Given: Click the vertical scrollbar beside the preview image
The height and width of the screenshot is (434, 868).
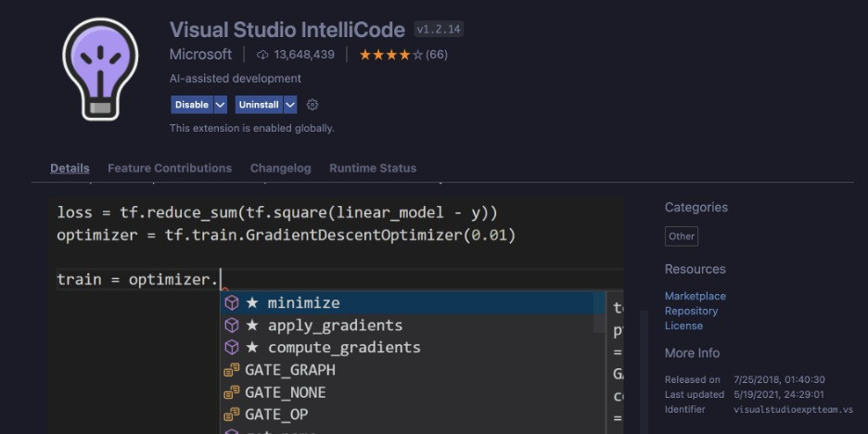Looking at the screenshot, I should click(x=644, y=372).
